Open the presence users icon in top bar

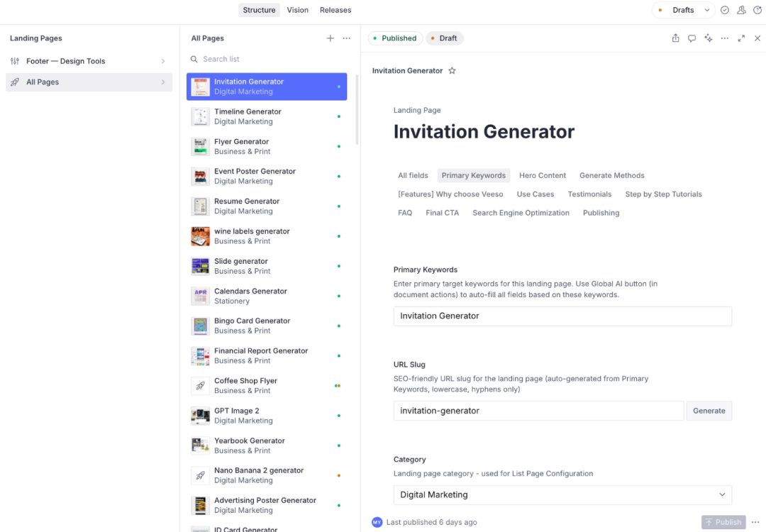[x=742, y=10]
